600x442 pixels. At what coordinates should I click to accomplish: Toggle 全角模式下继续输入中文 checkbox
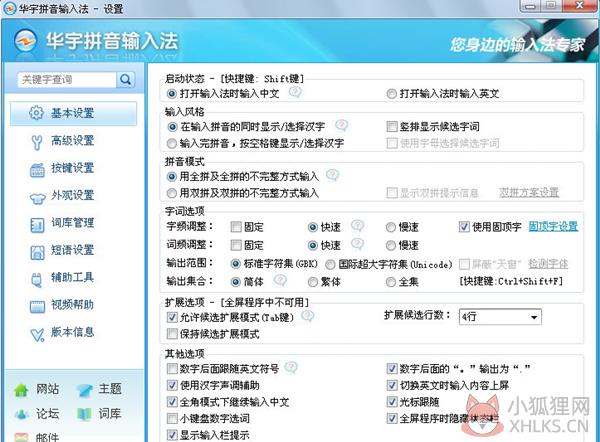172,402
